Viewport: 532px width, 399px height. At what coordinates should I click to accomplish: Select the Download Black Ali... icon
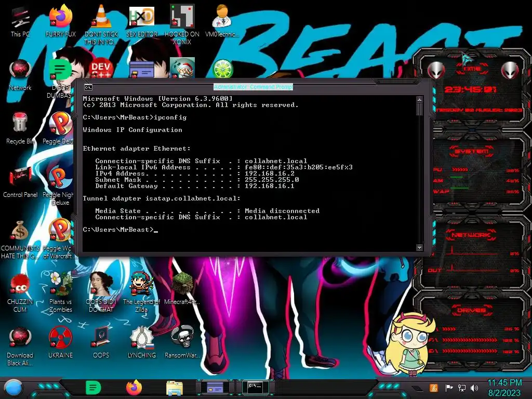[x=20, y=346]
